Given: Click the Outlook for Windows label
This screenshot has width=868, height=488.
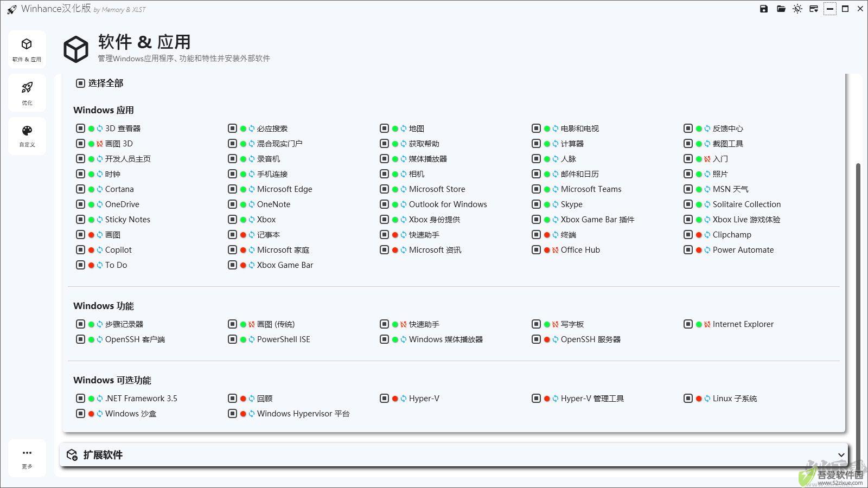Looking at the screenshot, I should 448,204.
